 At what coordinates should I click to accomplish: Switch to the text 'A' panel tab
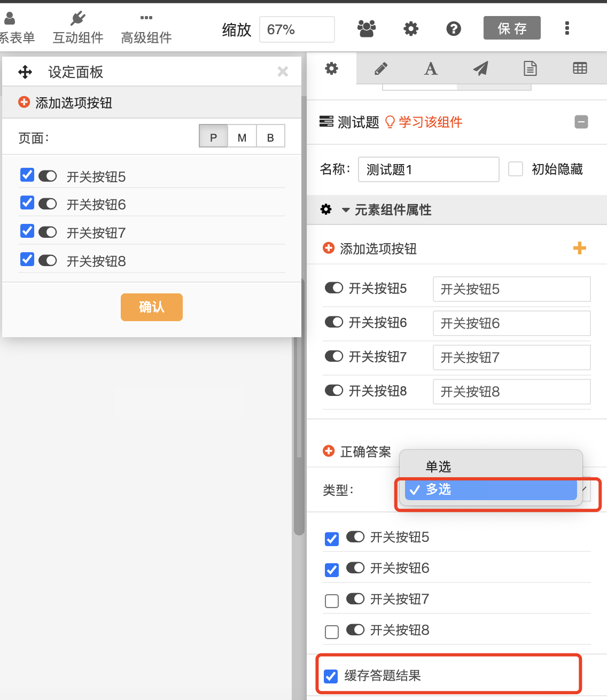(x=430, y=68)
